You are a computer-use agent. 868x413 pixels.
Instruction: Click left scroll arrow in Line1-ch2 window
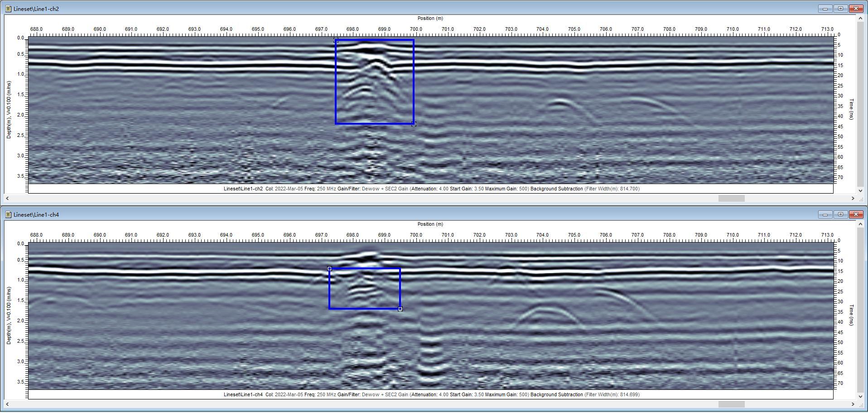tap(7, 198)
